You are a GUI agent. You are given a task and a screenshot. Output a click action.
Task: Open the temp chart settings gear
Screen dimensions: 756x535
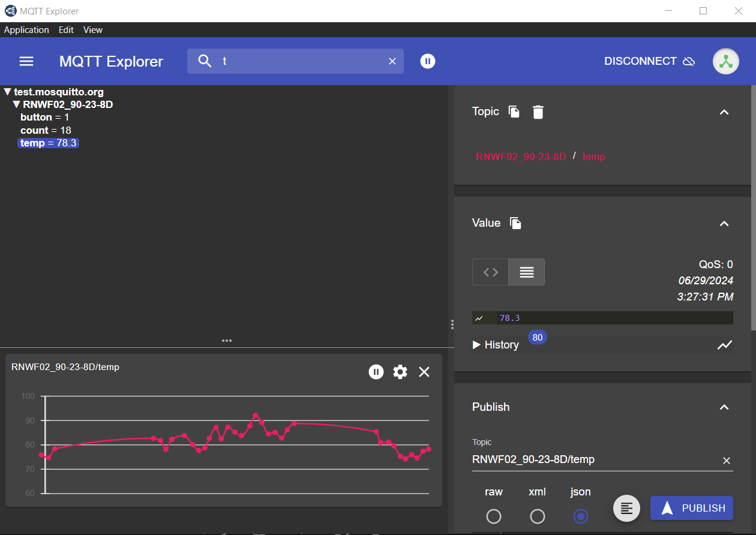400,372
